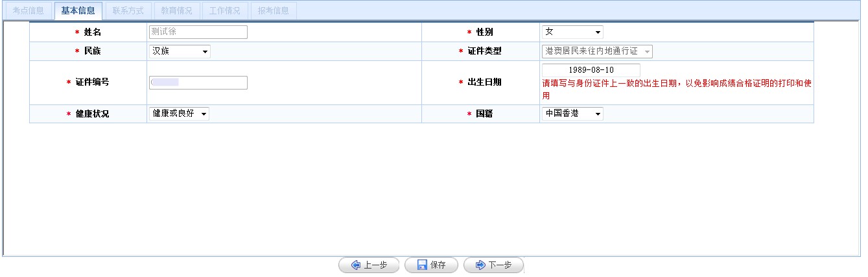Click the red birth date notice text
The image size is (868, 277).
677,84
